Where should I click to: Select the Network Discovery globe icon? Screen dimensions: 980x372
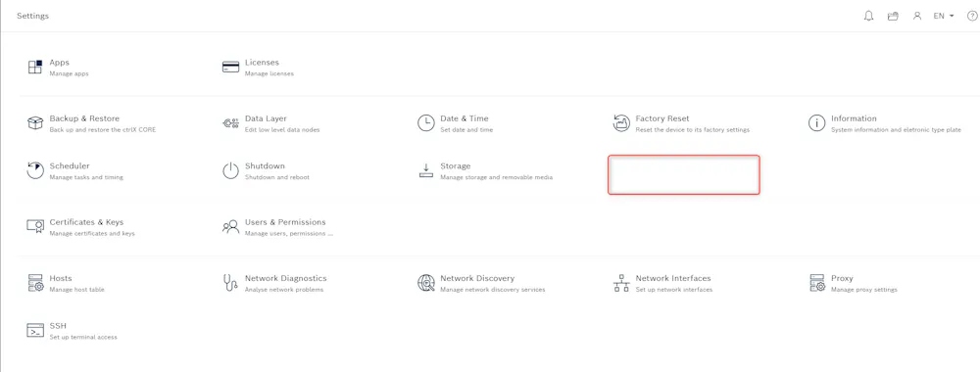[425, 283]
